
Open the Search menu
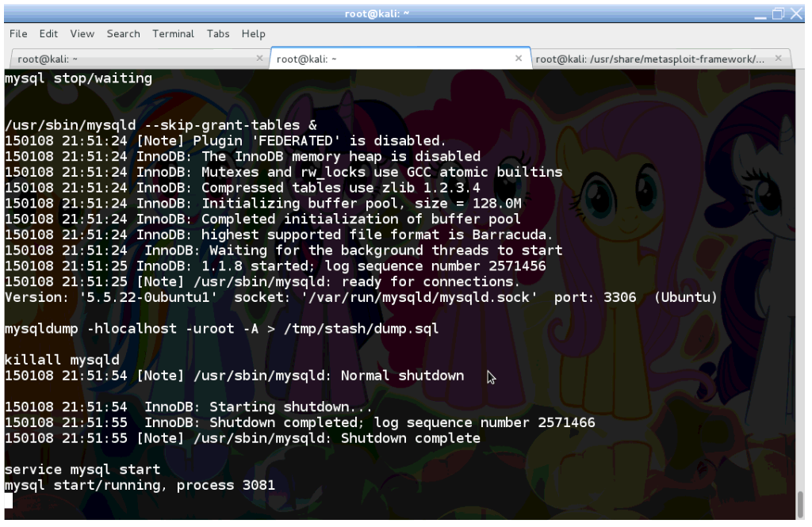pos(123,33)
